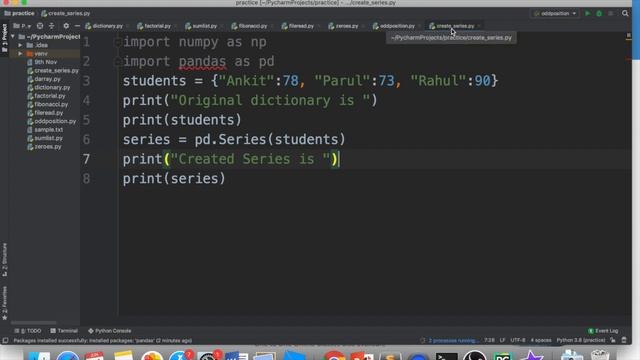
Task: Select fileread.py in project tree
Action: (45, 113)
